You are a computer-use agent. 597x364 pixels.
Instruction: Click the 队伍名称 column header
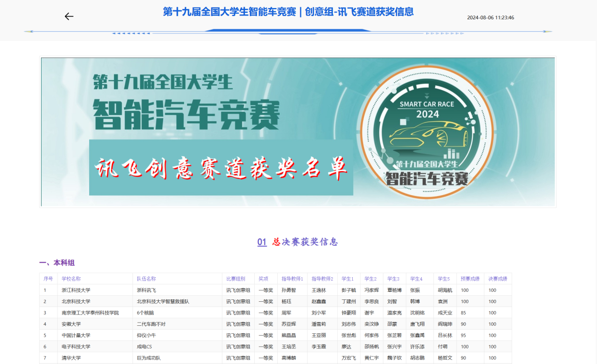coord(146,279)
